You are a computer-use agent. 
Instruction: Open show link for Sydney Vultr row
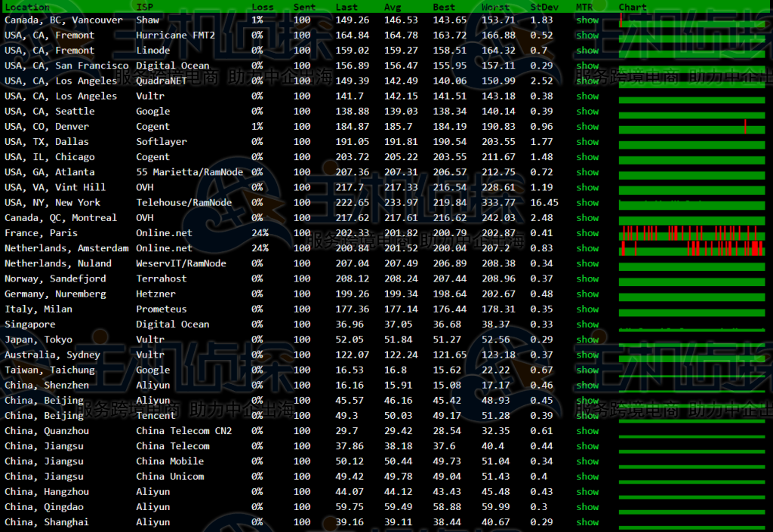[587, 355]
